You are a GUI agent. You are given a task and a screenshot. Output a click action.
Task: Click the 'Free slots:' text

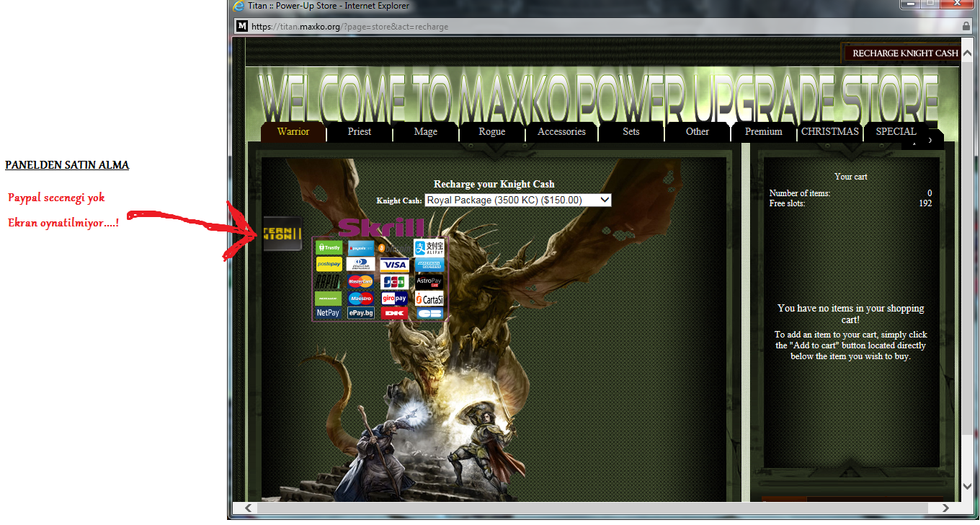pyautogui.click(x=788, y=203)
